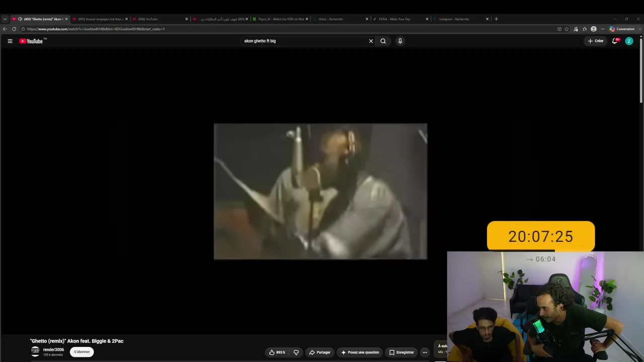
Task: Open the browser favorites list icon
Action: click(x=585, y=29)
